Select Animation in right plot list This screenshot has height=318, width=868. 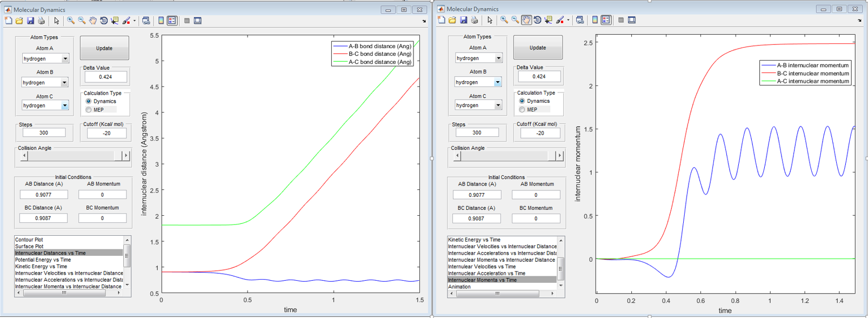459,287
